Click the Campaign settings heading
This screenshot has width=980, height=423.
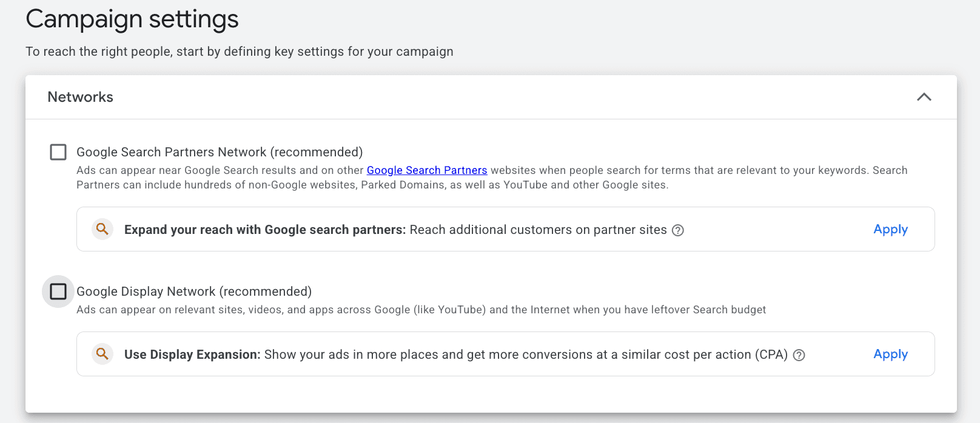(x=132, y=19)
